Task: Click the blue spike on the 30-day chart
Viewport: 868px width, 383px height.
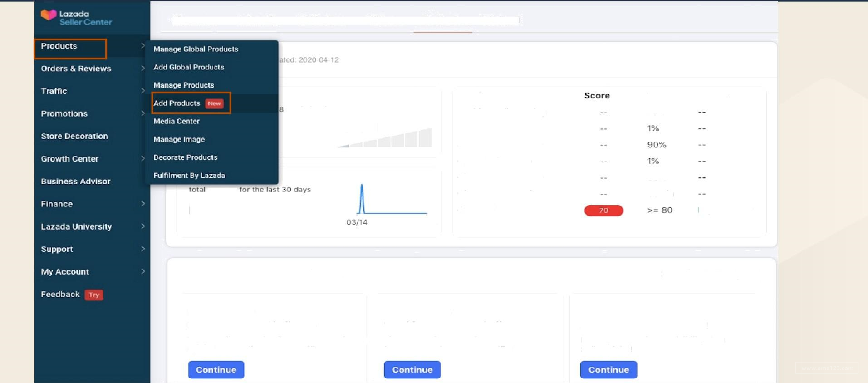Action: tap(362, 198)
